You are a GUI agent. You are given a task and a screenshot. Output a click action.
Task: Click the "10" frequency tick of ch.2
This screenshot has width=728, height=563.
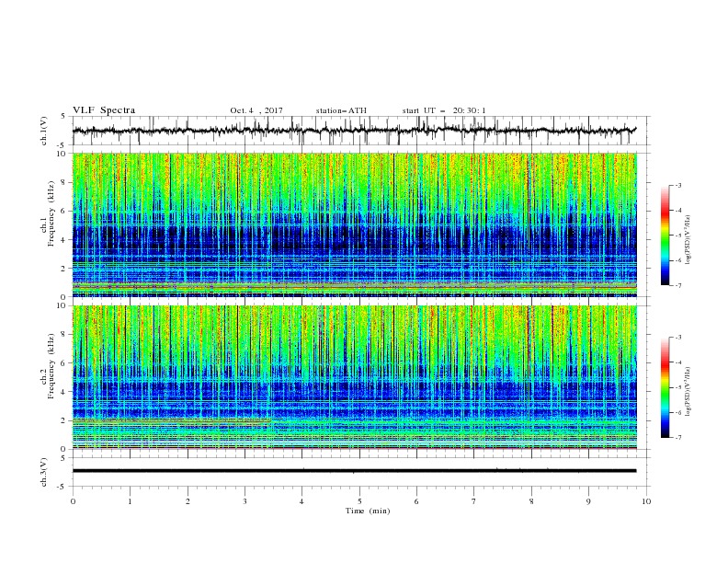point(62,305)
